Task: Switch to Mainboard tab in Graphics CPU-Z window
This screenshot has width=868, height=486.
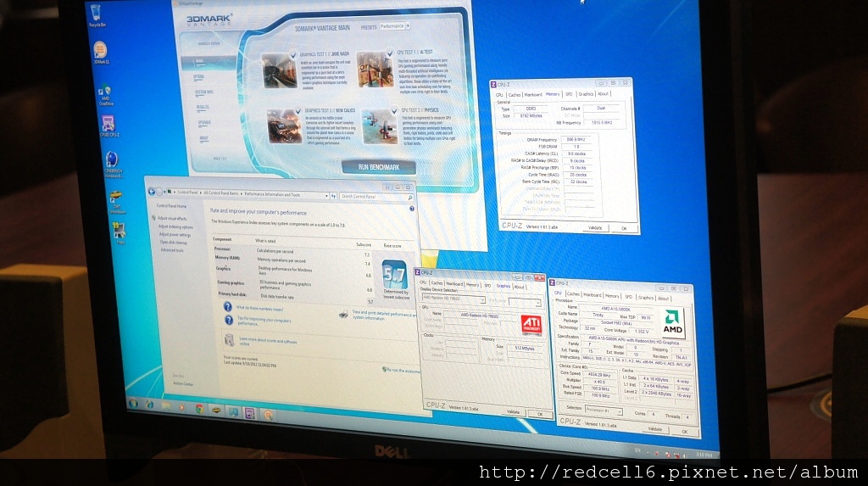Action: pos(454,284)
